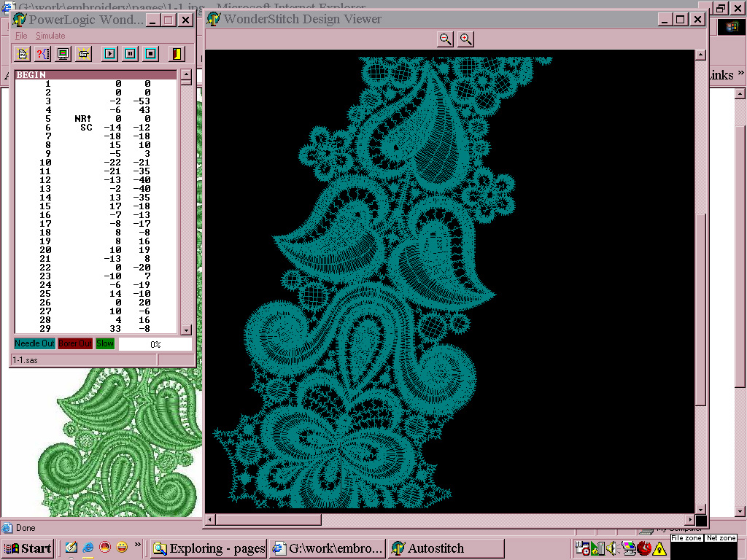Viewport: 747px width, 560px height.
Task: Zoom out in the Design Viewer
Action: [445, 39]
